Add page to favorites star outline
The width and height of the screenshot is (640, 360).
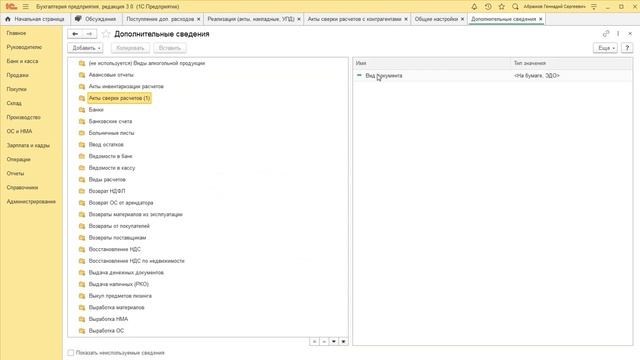coord(106,34)
